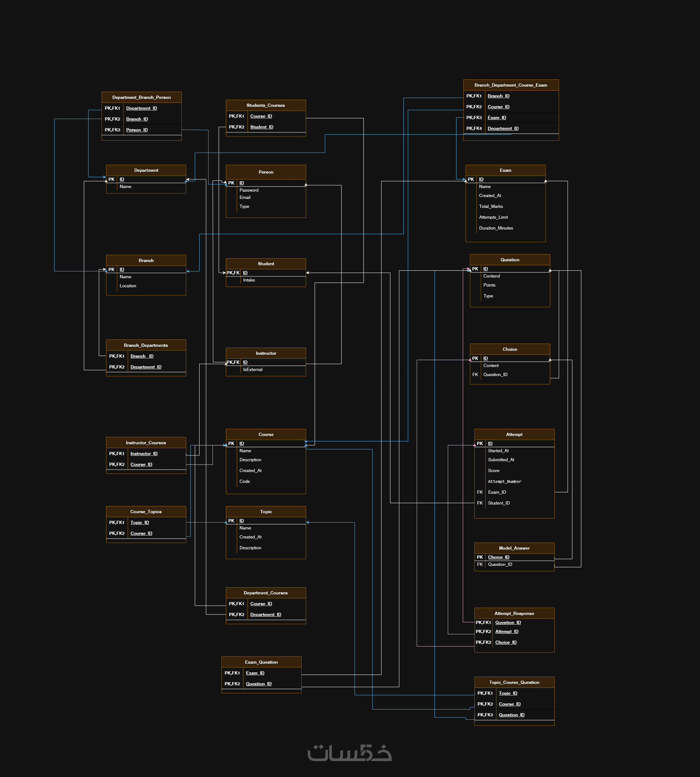Select the Department_Courses table header

[x=265, y=593]
